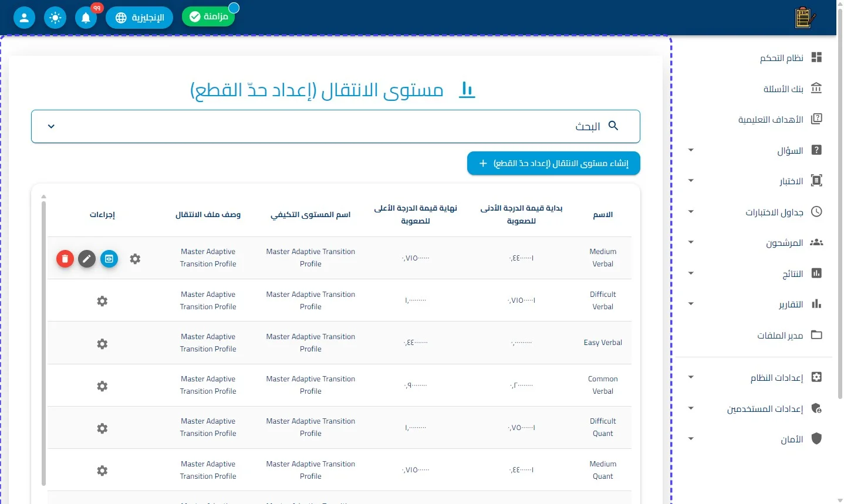Edit the Medium Verbal row with the pencil icon
The width and height of the screenshot is (844, 504).
pyautogui.click(x=87, y=259)
